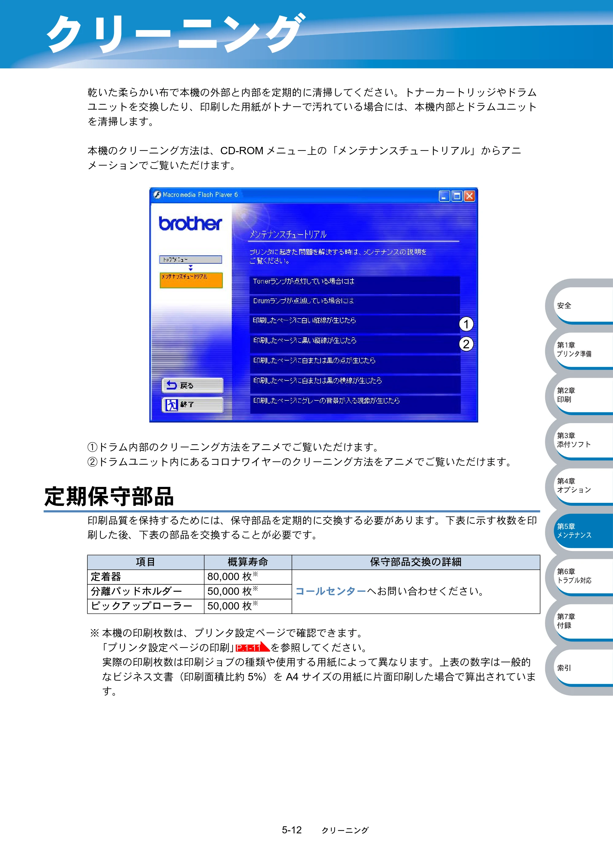Open Drumランプが点滅している場合には item
The image size is (613, 868).
(x=355, y=305)
